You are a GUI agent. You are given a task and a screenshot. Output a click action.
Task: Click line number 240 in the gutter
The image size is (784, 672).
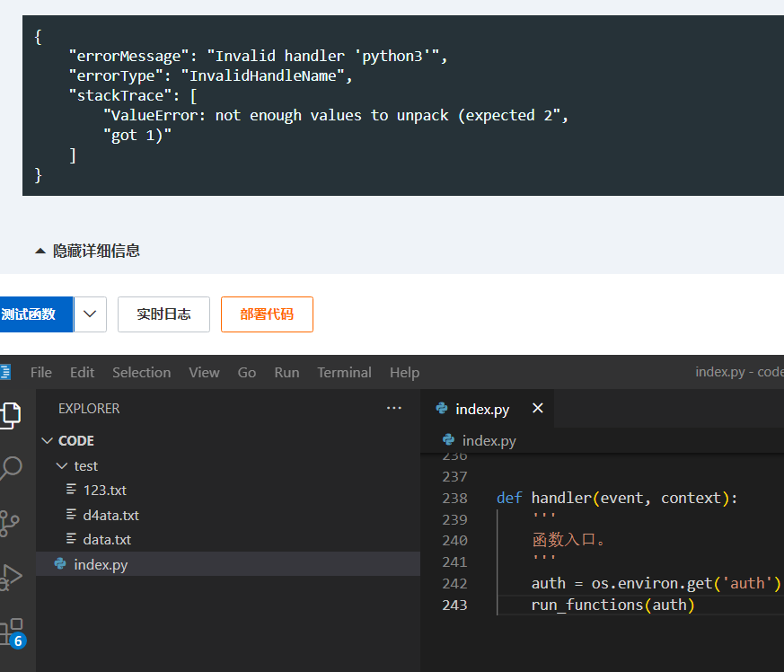455,541
